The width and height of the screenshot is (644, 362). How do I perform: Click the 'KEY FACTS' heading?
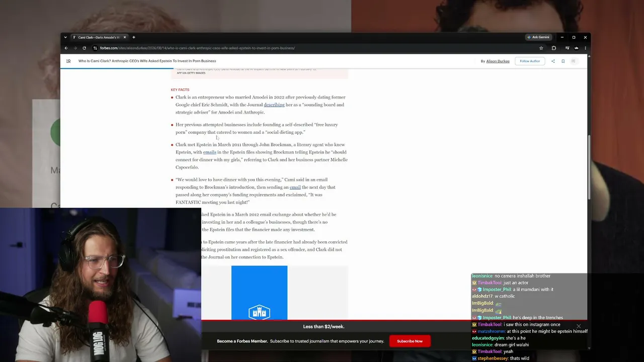[180, 90]
